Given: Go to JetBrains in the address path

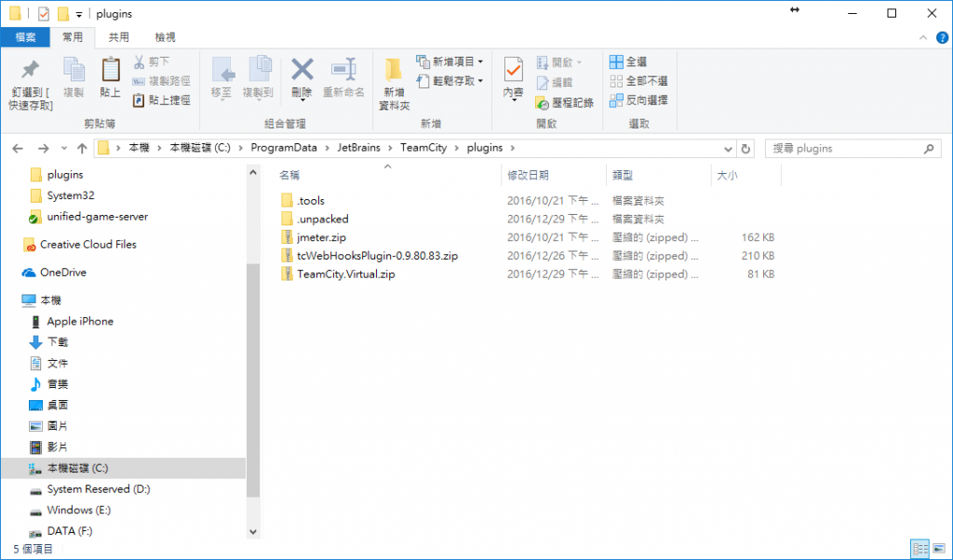Looking at the screenshot, I should pos(358,148).
